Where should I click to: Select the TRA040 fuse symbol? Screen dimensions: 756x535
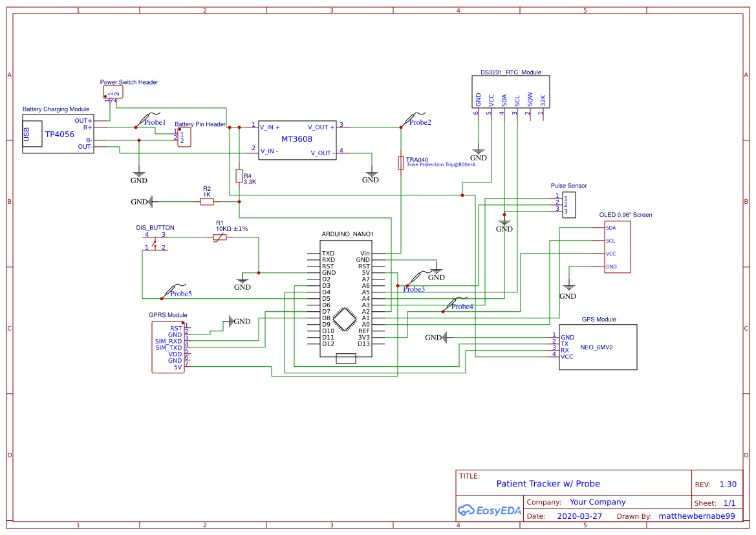coord(401,163)
